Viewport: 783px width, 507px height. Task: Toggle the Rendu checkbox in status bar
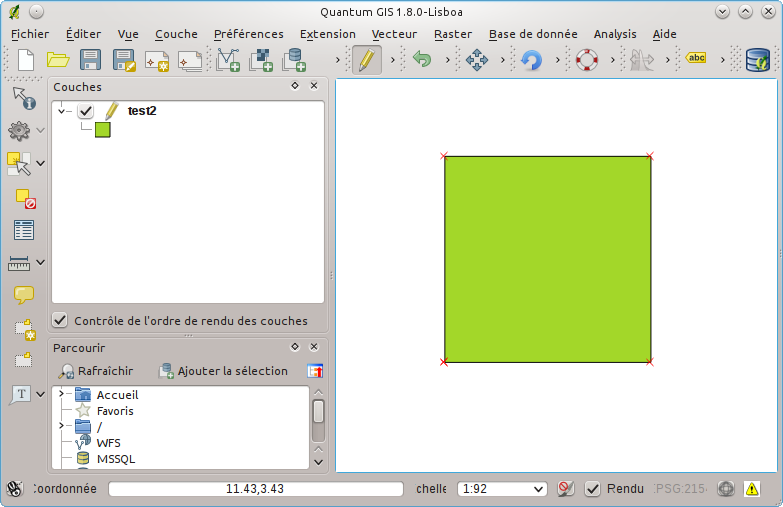[x=593, y=489]
